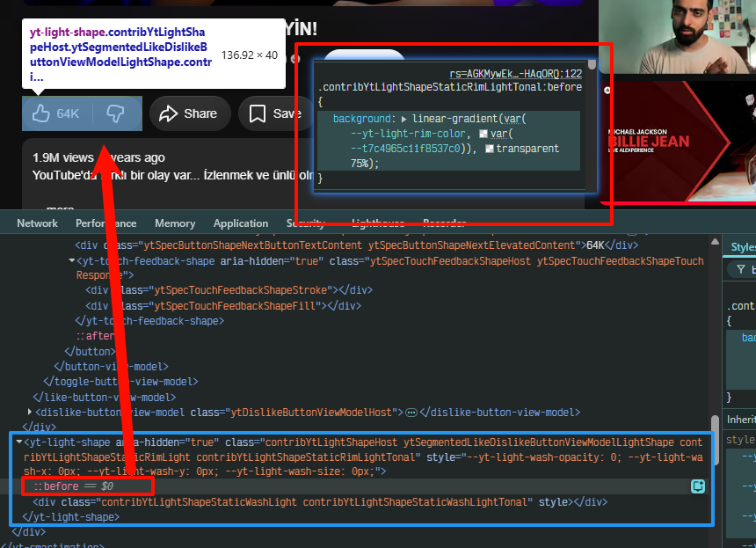Click the Share button with arrow icon
This screenshot has height=548, width=756.
[x=190, y=113]
